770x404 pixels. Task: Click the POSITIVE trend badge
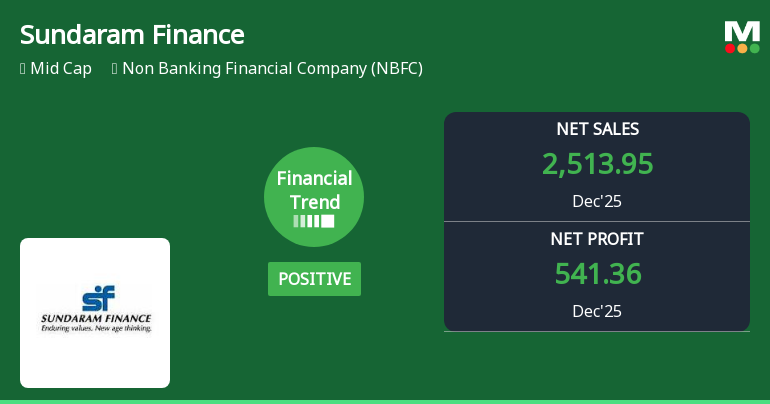(314, 279)
